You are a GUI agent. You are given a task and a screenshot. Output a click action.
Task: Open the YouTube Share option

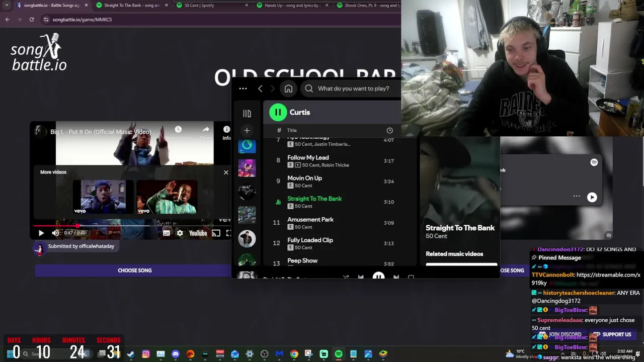click(x=206, y=133)
